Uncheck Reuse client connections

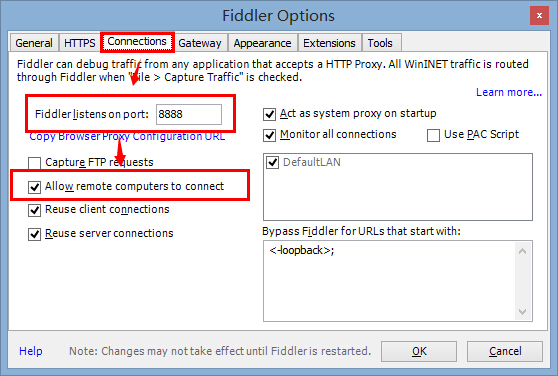pos(35,210)
